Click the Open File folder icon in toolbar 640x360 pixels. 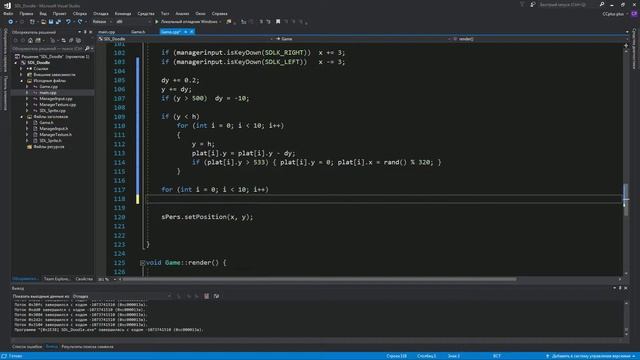pos(43,22)
